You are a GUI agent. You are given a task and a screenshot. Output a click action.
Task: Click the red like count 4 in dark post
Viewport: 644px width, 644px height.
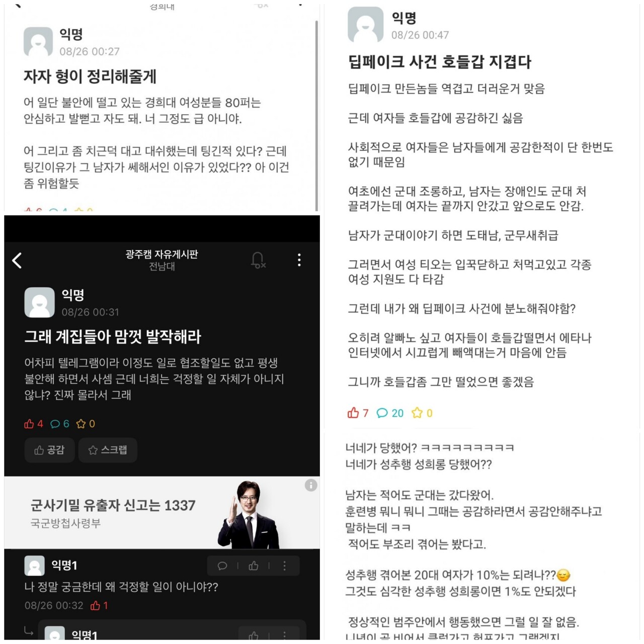pyautogui.click(x=33, y=424)
